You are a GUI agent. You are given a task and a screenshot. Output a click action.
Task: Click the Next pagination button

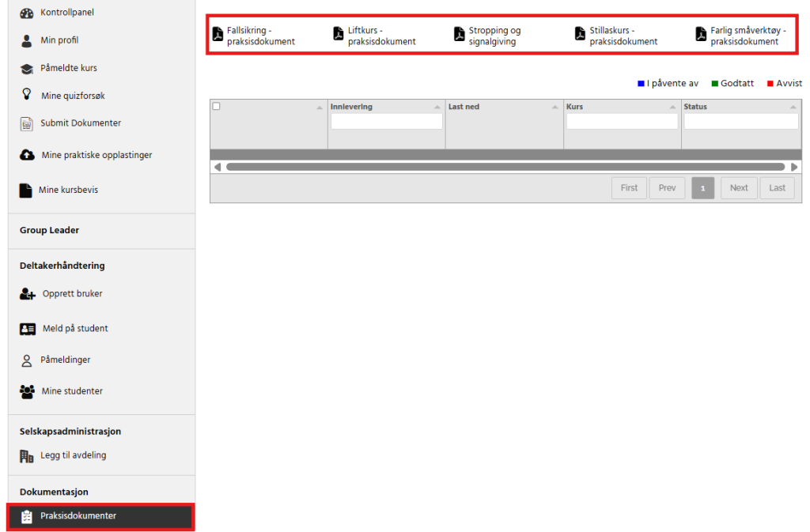(x=738, y=188)
